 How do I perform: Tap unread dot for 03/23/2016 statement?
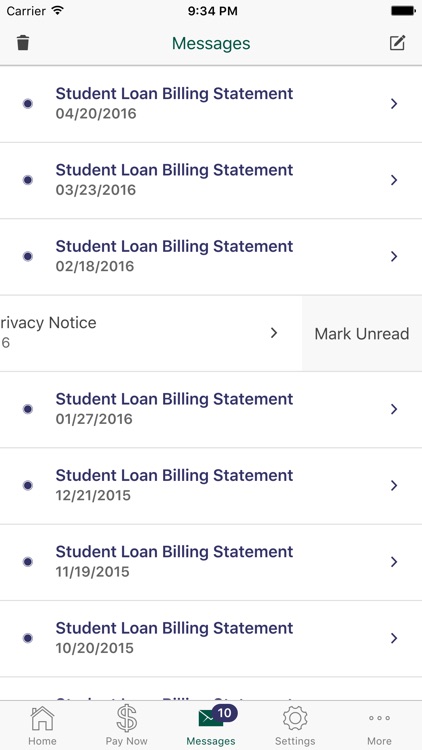[x=28, y=180]
